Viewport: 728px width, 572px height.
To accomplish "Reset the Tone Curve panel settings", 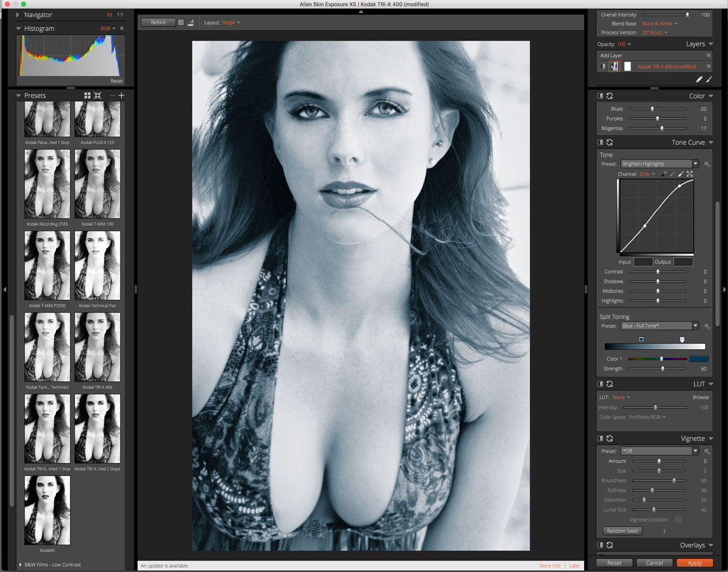I will (610, 143).
